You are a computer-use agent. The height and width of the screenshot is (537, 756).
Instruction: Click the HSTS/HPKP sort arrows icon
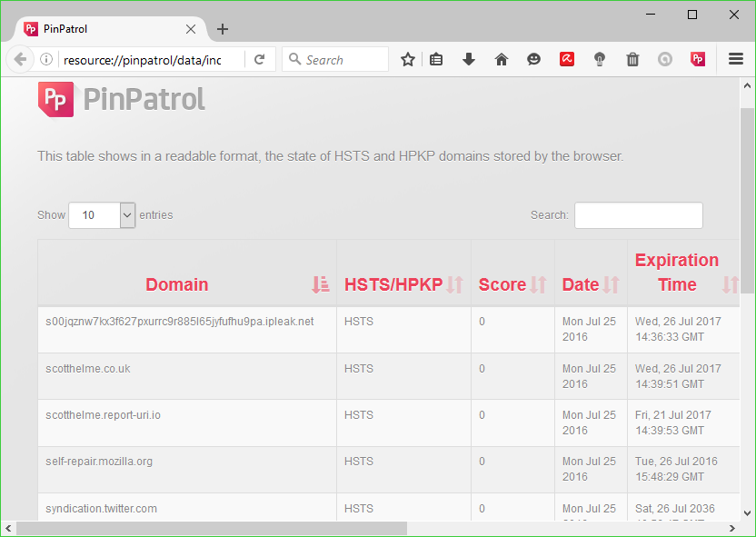(x=454, y=284)
